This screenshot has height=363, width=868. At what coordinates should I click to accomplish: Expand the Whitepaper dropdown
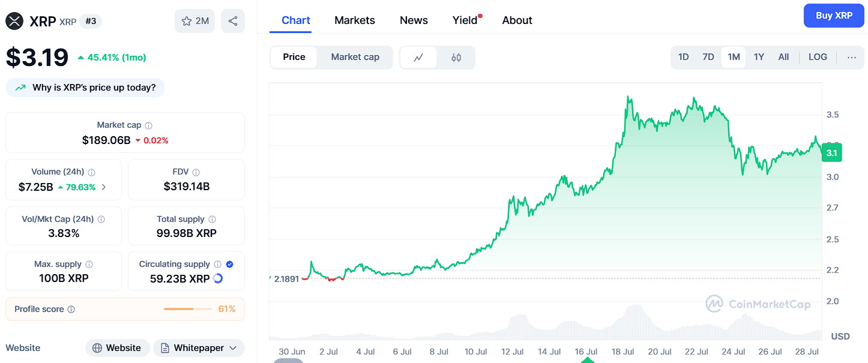[x=199, y=348]
